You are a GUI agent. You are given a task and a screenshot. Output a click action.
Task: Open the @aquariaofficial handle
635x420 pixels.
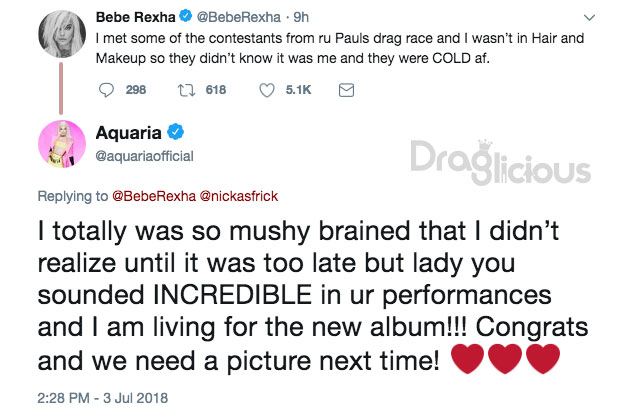click(145, 155)
